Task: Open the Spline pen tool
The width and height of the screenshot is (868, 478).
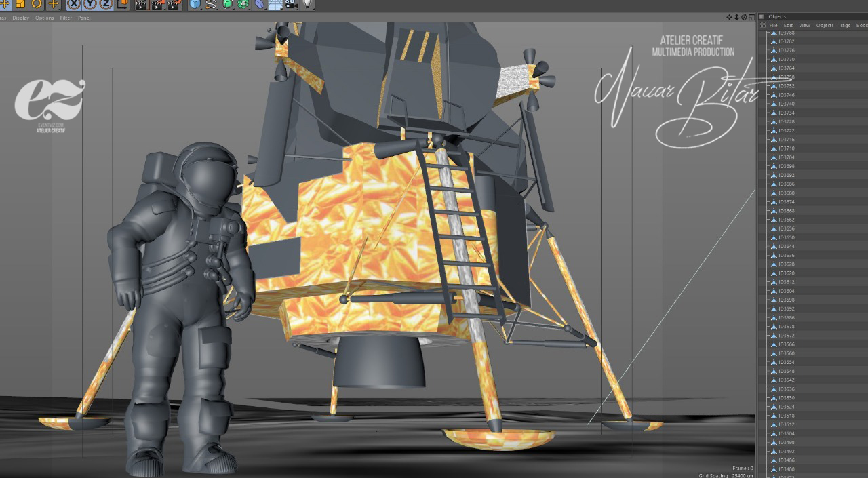Action: tap(211, 4)
